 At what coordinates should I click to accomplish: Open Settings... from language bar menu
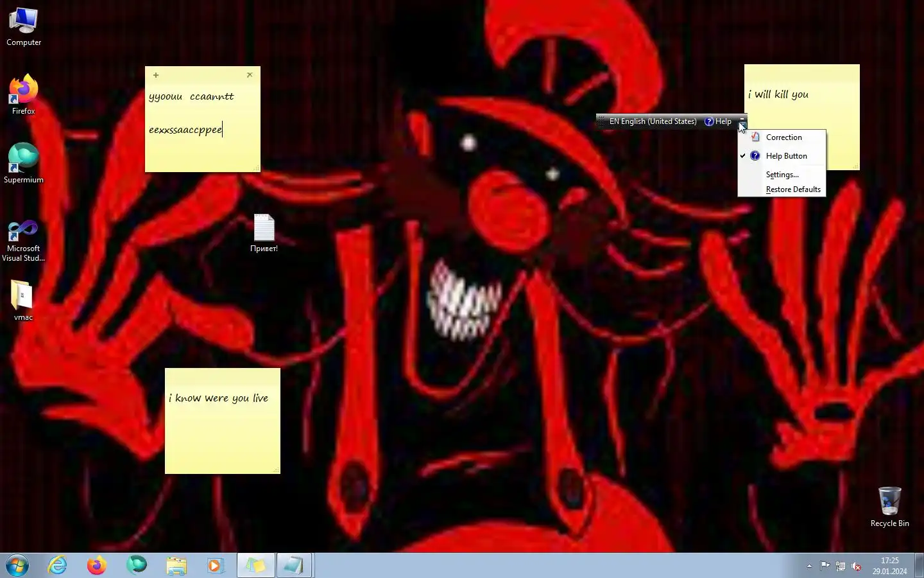[x=782, y=175]
